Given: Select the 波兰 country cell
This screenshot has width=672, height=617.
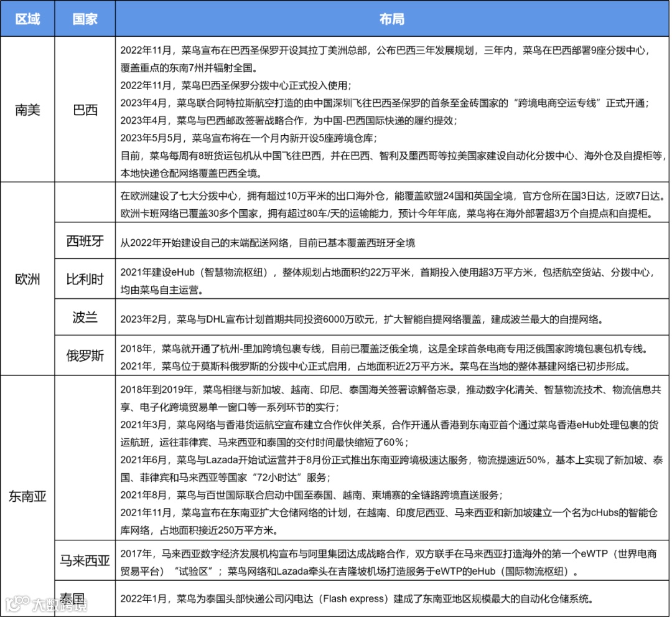Looking at the screenshot, I should coord(85,318).
